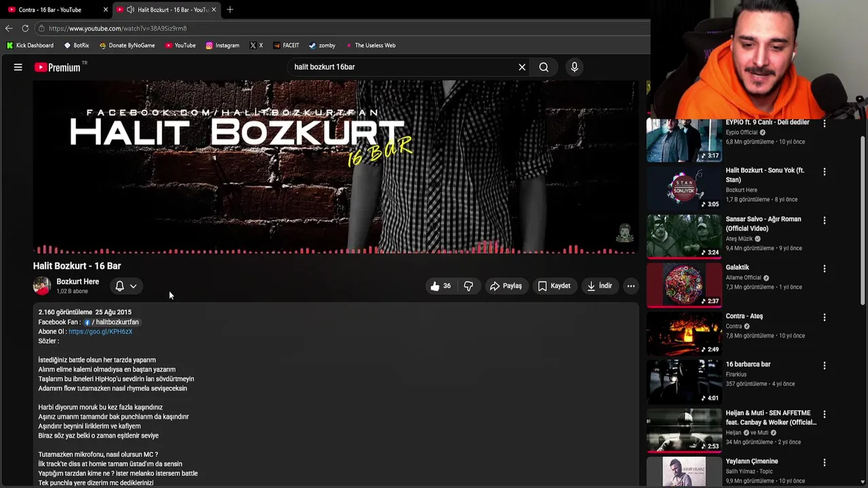Open options menu for 16 barbarca bar video

pyautogui.click(x=825, y=365)
